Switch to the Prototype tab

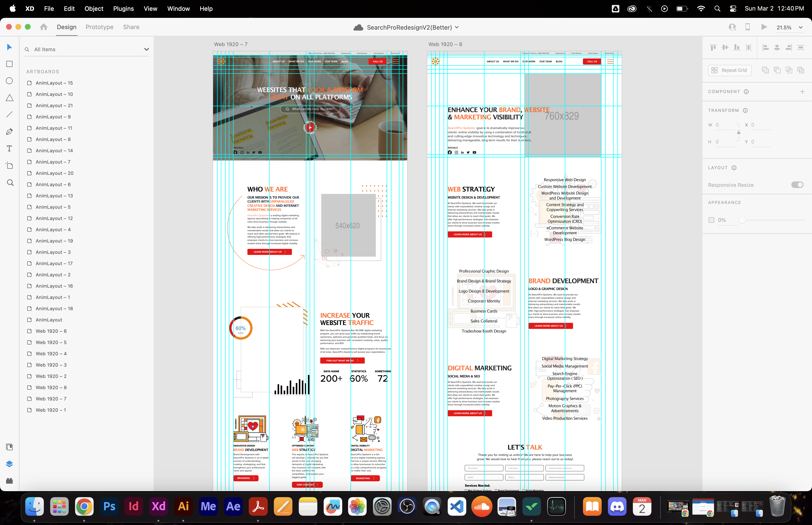(x=99, y=27)
